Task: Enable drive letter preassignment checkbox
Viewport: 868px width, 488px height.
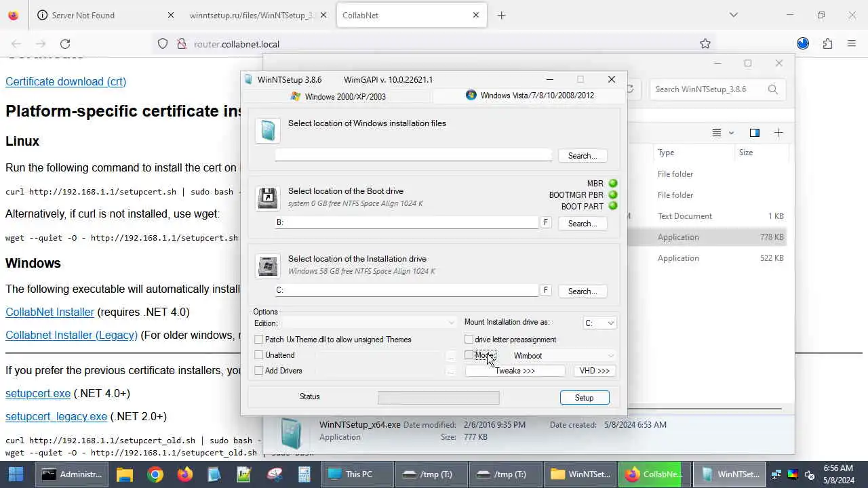Action: click(x=469, y=340)
